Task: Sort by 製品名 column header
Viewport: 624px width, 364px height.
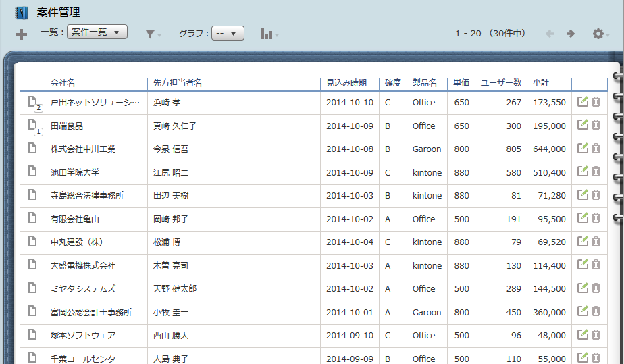Action: pos(425,83)
